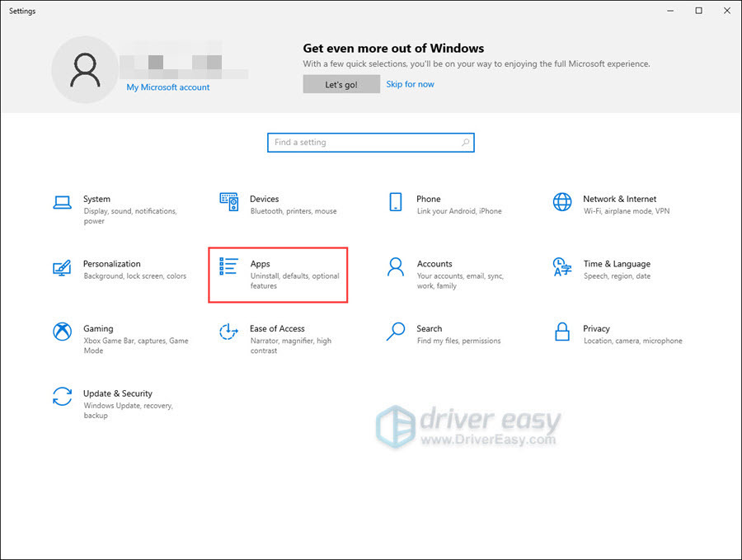Open the System laptop icon
742x560 pixels.
coord(62,203)
